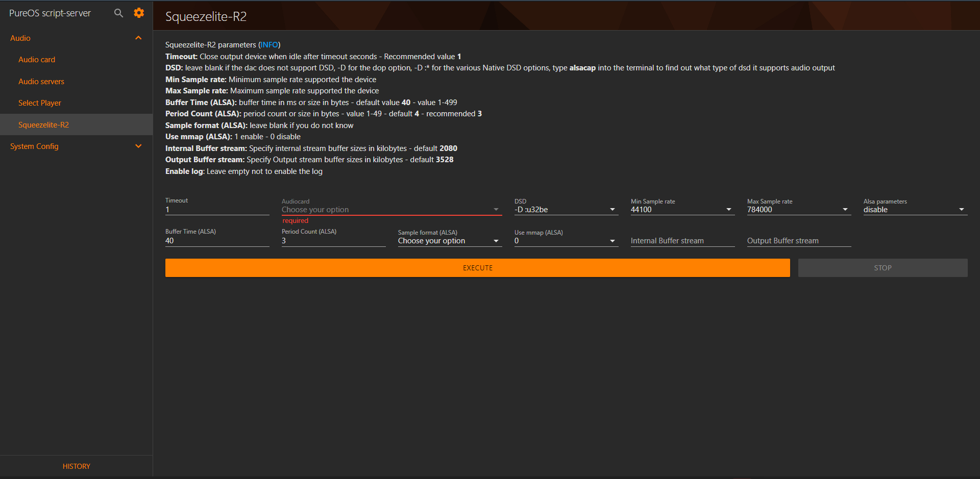
Task: Focus the Buffer Time (ALSA) field
Action: coord(217,241)
